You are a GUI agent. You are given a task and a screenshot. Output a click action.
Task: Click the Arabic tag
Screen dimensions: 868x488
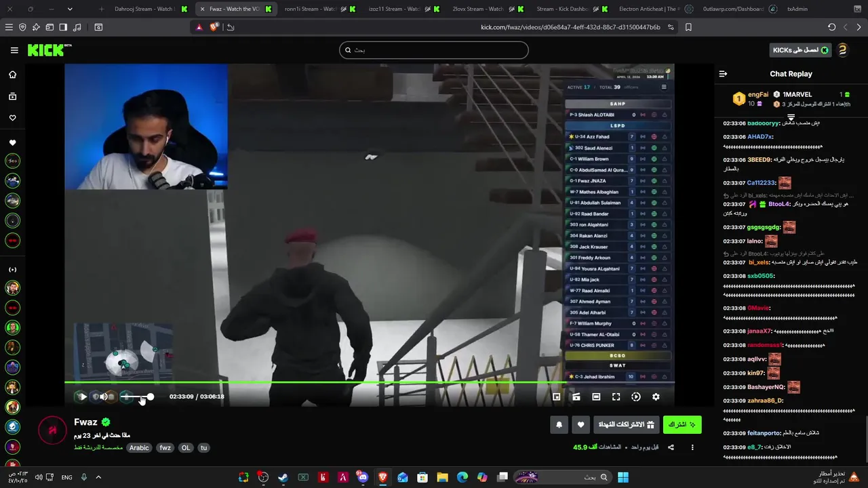139,448
